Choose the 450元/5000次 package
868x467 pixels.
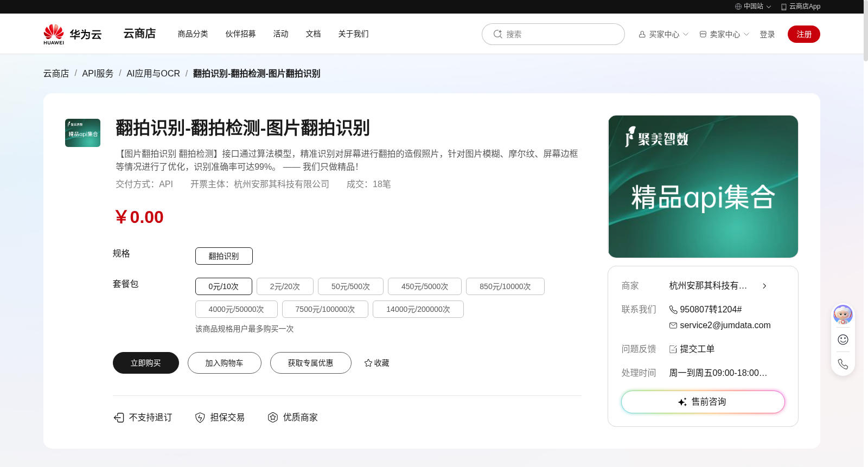click(425, 286)
